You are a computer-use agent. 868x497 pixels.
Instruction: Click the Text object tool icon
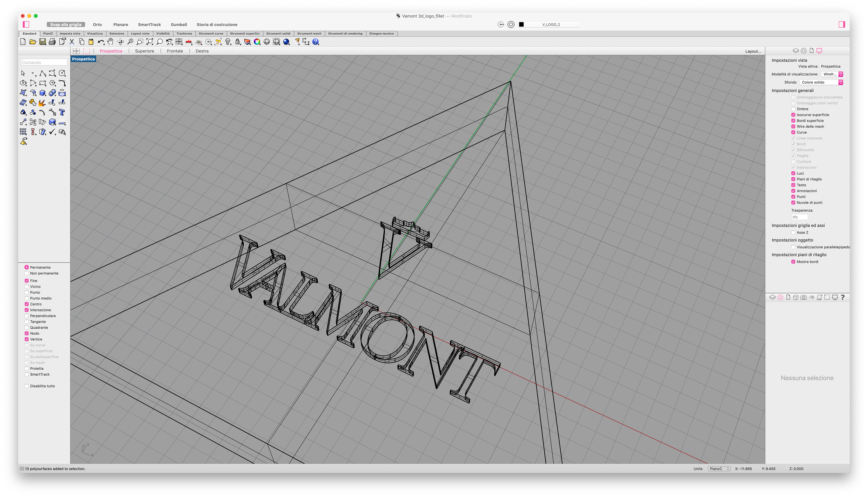pos(62,112)
